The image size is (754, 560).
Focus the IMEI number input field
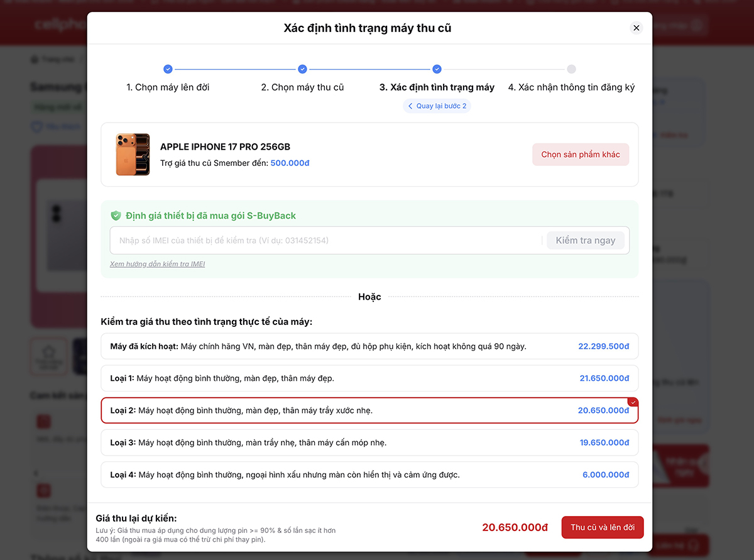click(327, 241)
